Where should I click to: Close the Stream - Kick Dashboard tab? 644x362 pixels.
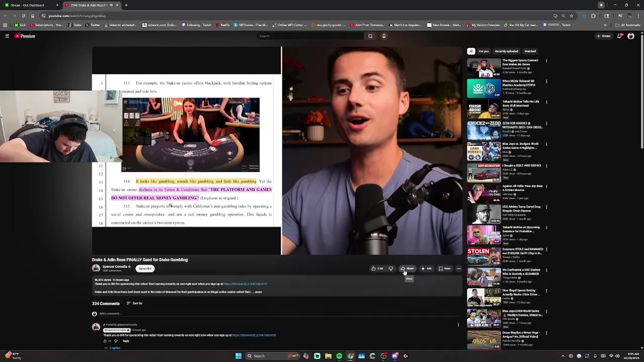pos(57,5)
